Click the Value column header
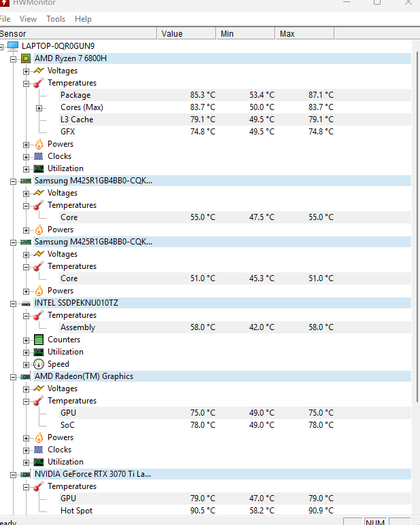The height and width of the screenshot is (525, 420). 186,33
